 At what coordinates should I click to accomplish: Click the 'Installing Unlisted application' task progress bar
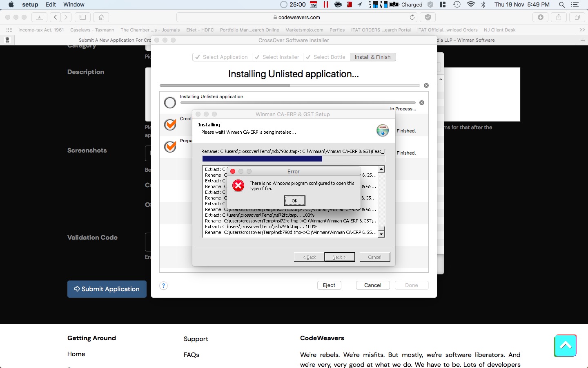(298, 103)
